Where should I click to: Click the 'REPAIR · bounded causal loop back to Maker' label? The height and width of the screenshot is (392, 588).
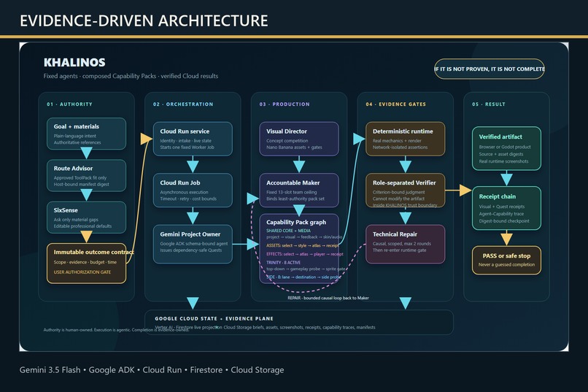(x=328, y=298)
